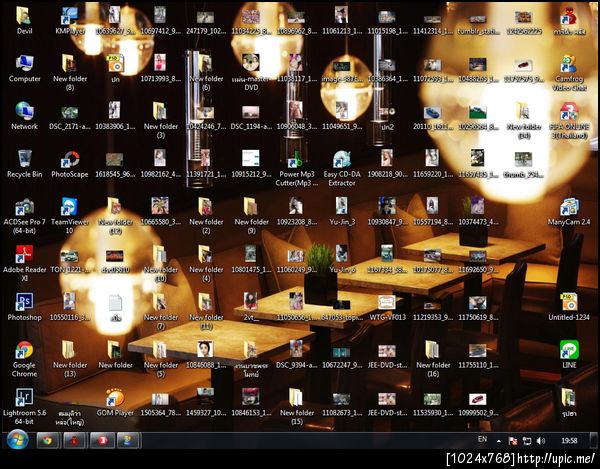Open the volume speaker tray icon
The width and height of the screenshot is (600, 469).
tap(541, 441)
